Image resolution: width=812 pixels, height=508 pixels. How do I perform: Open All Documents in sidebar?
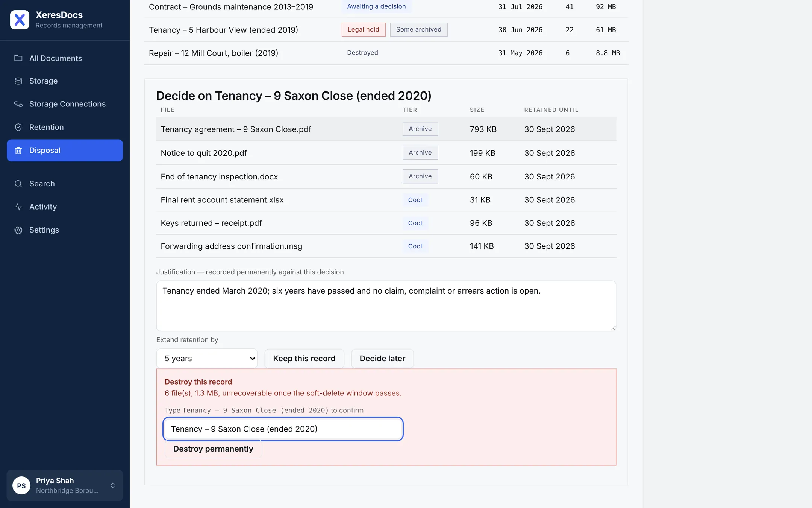click(65, 58)
